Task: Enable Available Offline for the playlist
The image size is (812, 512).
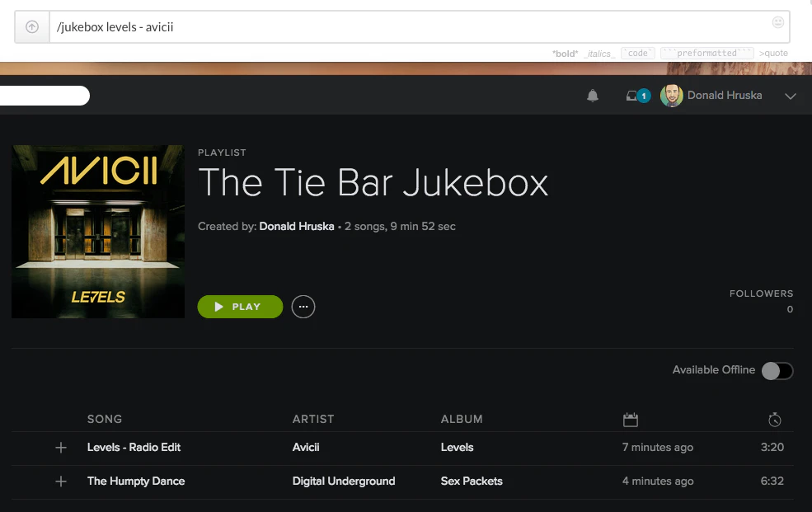Action: pyautogui.click(x=776, y=371)
